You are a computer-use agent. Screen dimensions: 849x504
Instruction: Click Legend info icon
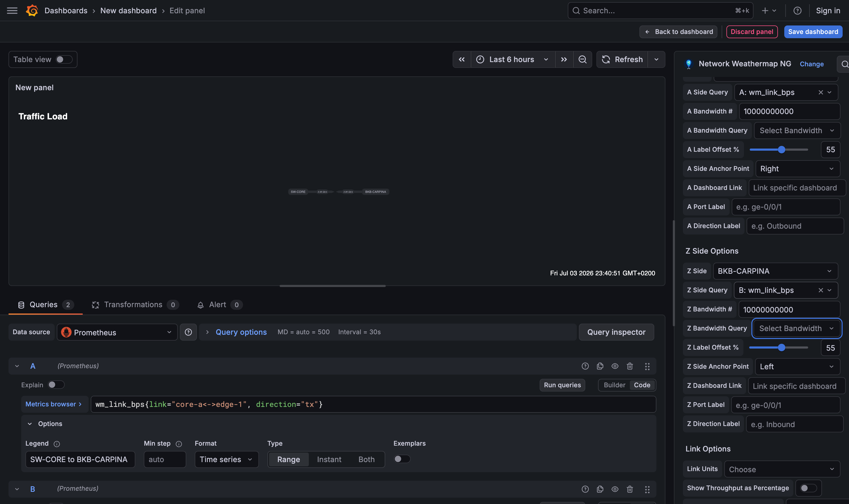[57, 444]
